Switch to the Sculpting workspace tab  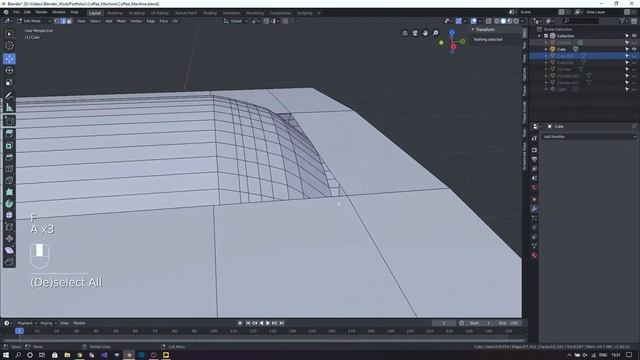(137, 13)
